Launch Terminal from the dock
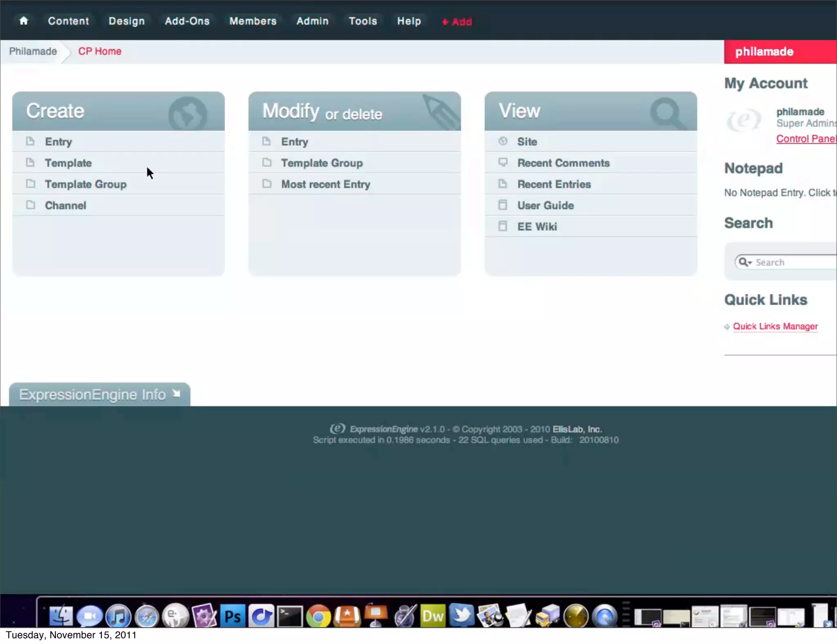The height and width of the screenshot is (644, 837). click(x=290, y=616)
